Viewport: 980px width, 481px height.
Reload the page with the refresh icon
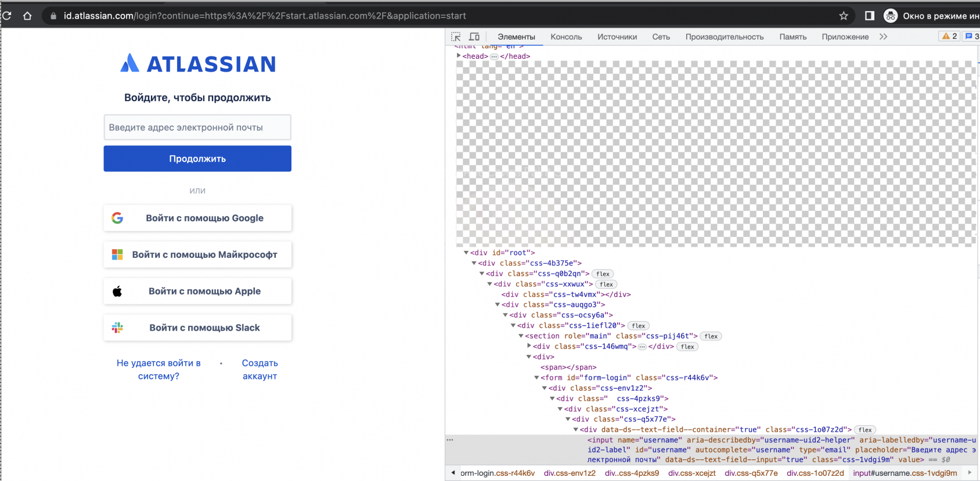7,16
